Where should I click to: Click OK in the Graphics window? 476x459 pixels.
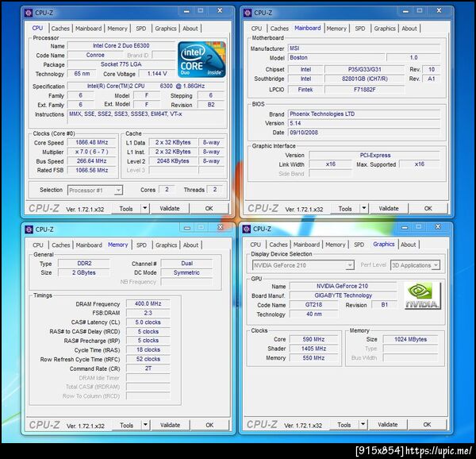coord(427,424)
